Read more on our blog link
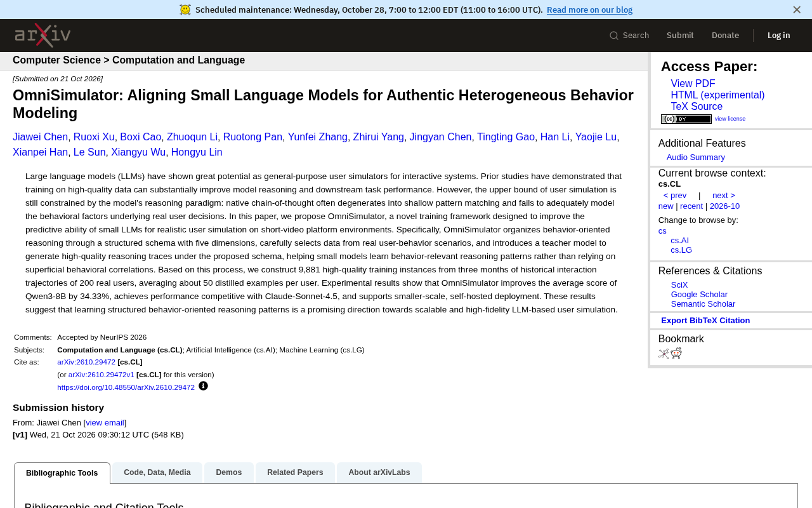 [589, 10]
